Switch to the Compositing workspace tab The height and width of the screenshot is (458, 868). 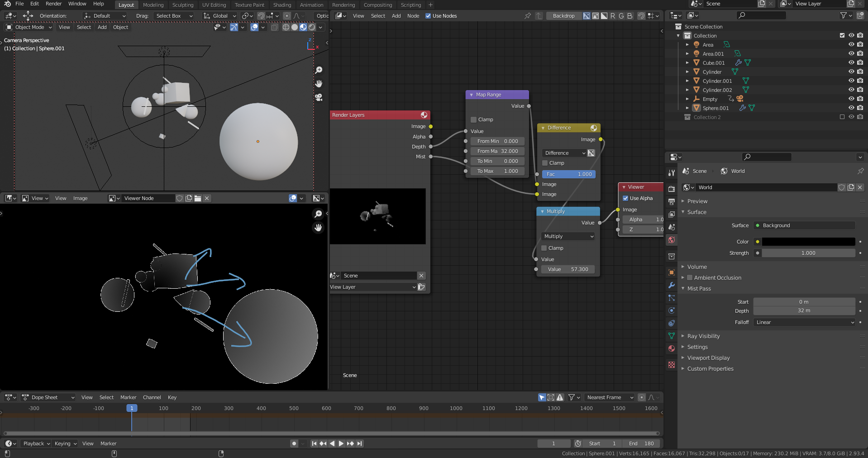377,5
